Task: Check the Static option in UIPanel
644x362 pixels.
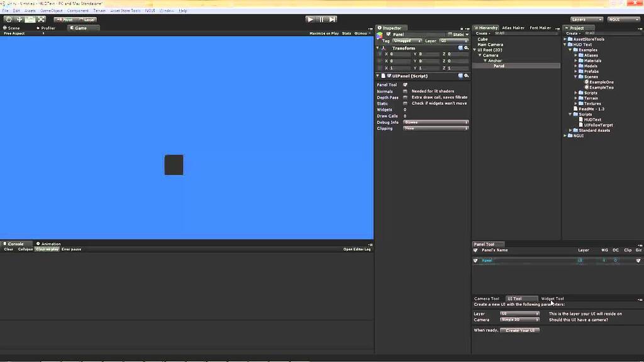Action: pos(405,104)
